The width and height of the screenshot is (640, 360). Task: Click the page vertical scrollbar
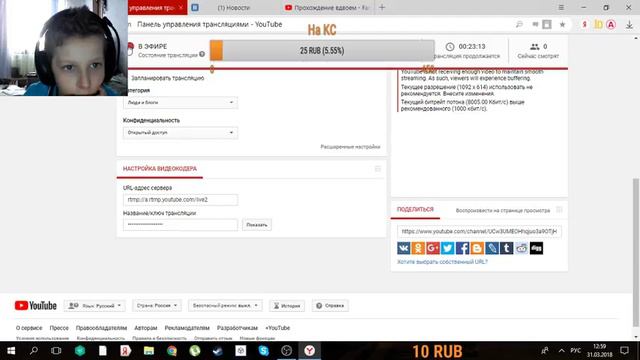point(636,252)
